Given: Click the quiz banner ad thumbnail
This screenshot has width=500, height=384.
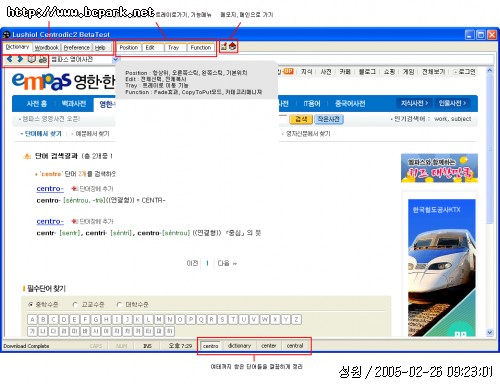Looking at the screenshot, I should tap(439, 168).
